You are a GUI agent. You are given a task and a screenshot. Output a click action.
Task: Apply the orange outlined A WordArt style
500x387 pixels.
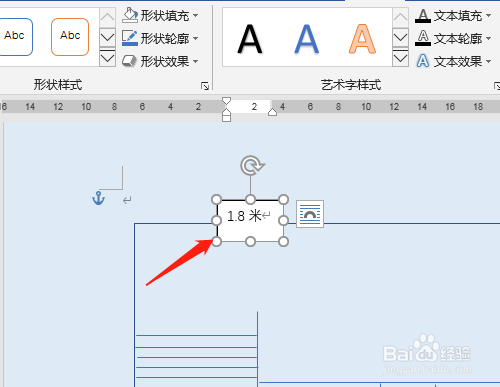363,39
